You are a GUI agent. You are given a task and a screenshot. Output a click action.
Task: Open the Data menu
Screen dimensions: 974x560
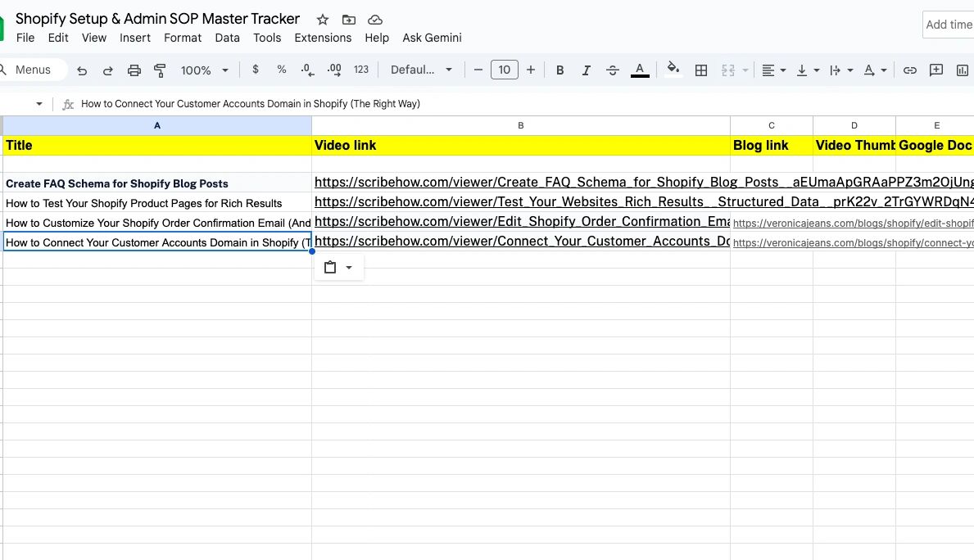click(x=228, y=38)
